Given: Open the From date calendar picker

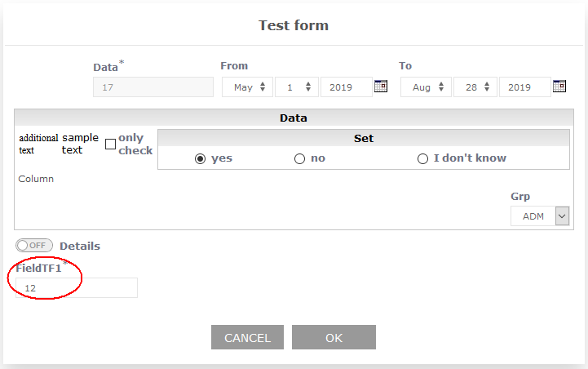Looking at the screenshot, I should click(x=381, y=87).
